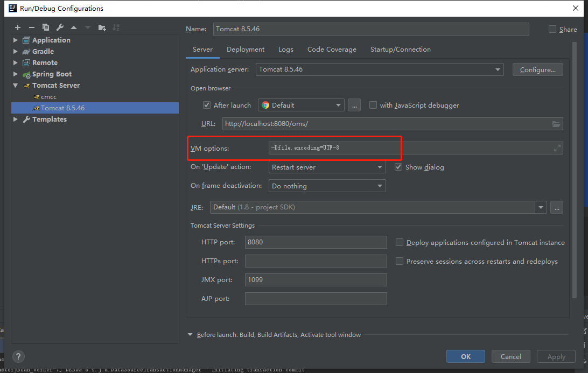588x373 pixels.
Task: Move configuration down arrow
Action: point(88,27)
